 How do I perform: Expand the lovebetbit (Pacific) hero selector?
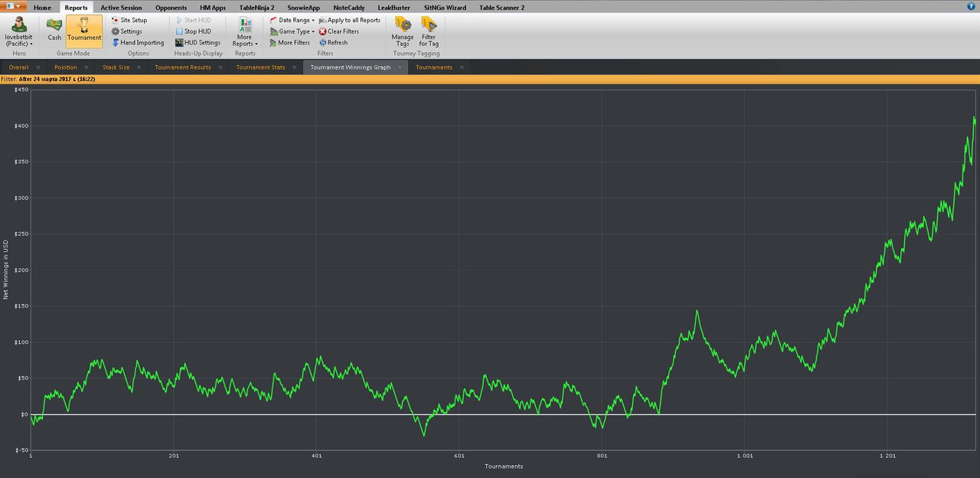pos(19,32)
